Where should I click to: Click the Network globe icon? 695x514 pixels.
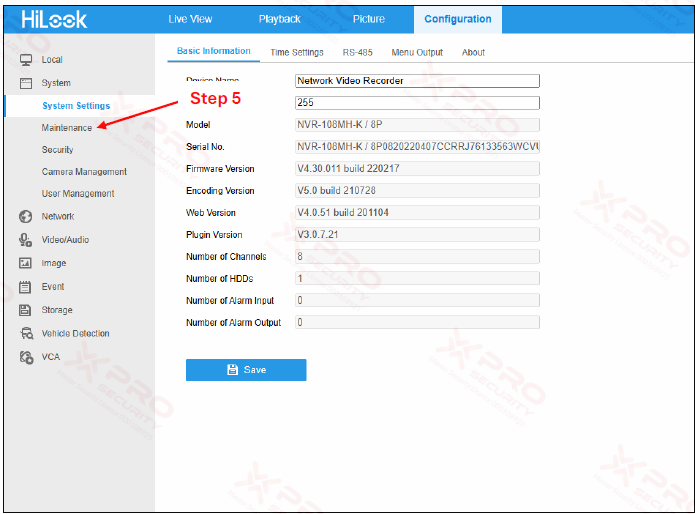click(x=26, y=216)
